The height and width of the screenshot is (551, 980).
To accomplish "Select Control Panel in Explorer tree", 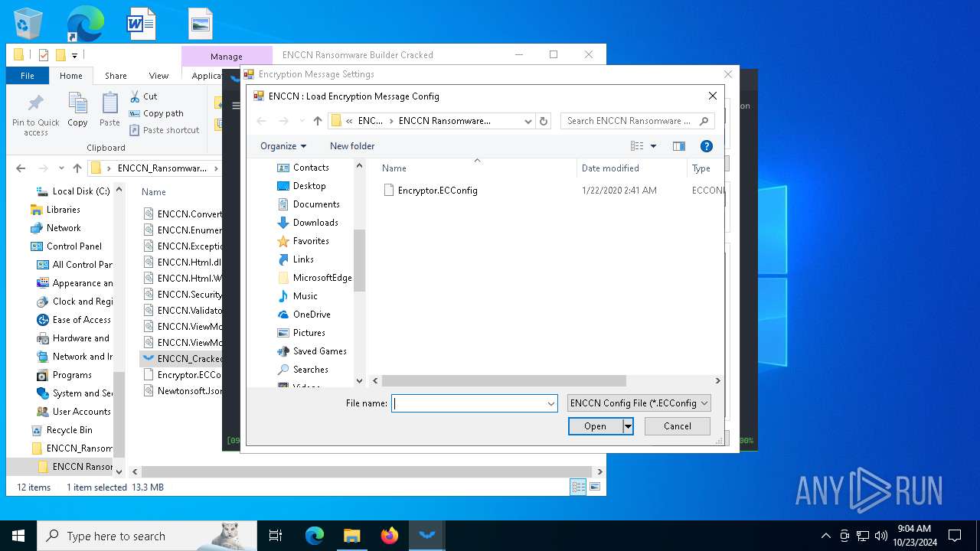I will [66, 246].
